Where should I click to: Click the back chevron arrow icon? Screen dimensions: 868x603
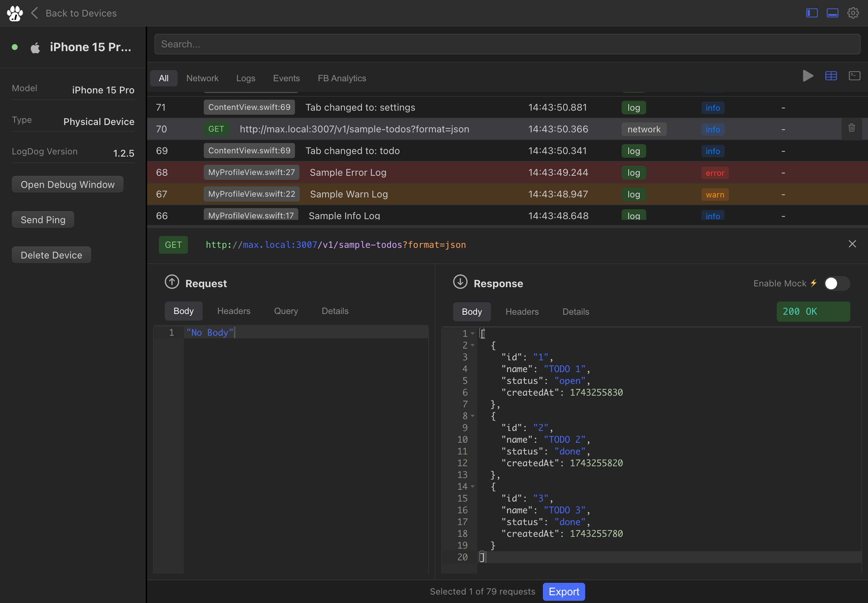(34, 13)
